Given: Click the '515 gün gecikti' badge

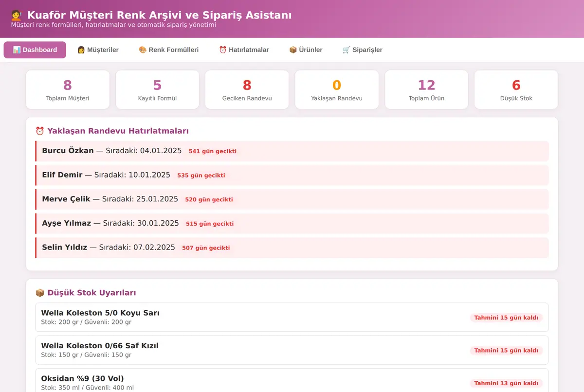Looking at the screenshot, I should (x=210, y=224).
